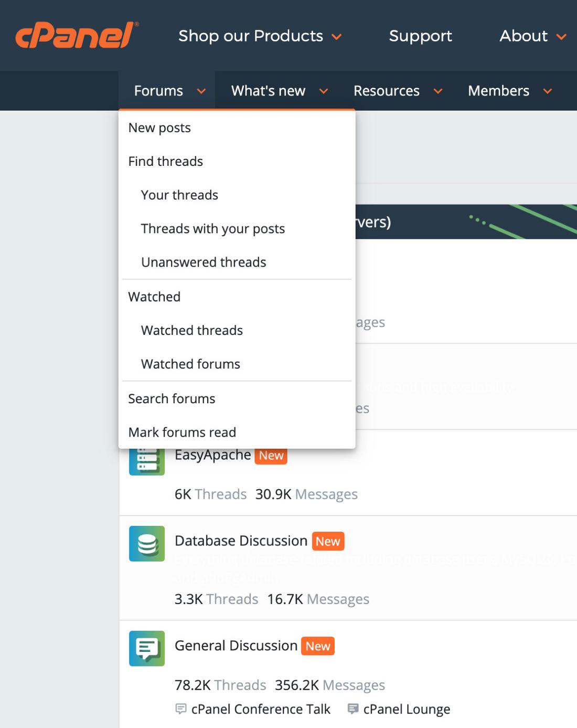Click the EasyApache server rack icon

pos(146,459)
